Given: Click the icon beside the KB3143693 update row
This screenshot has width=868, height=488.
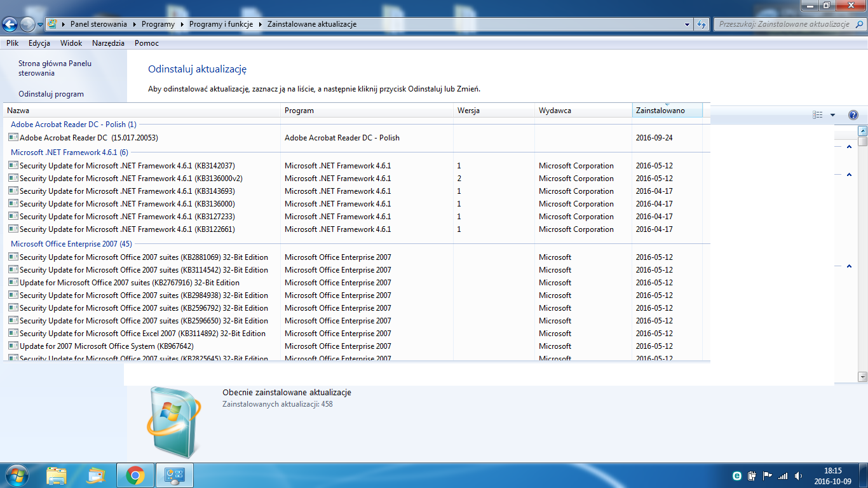Looking at the screenshot, I should click(x=13, y=191).
